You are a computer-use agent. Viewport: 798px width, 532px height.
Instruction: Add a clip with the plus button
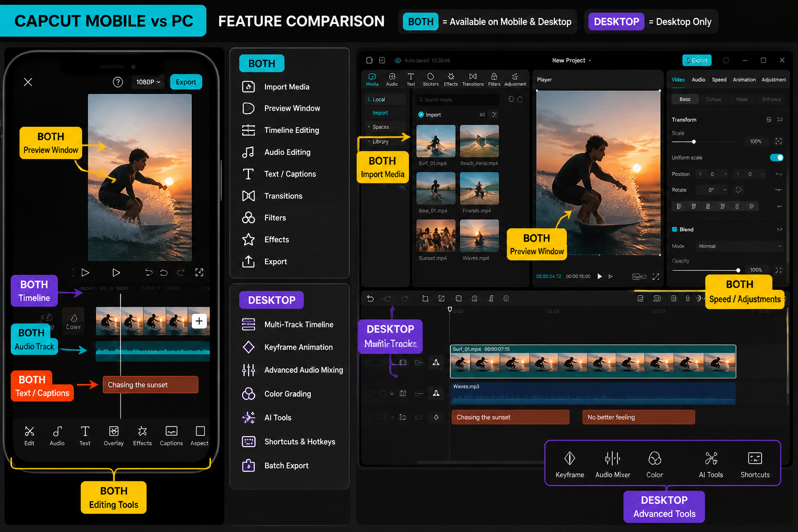pos(199,321)
